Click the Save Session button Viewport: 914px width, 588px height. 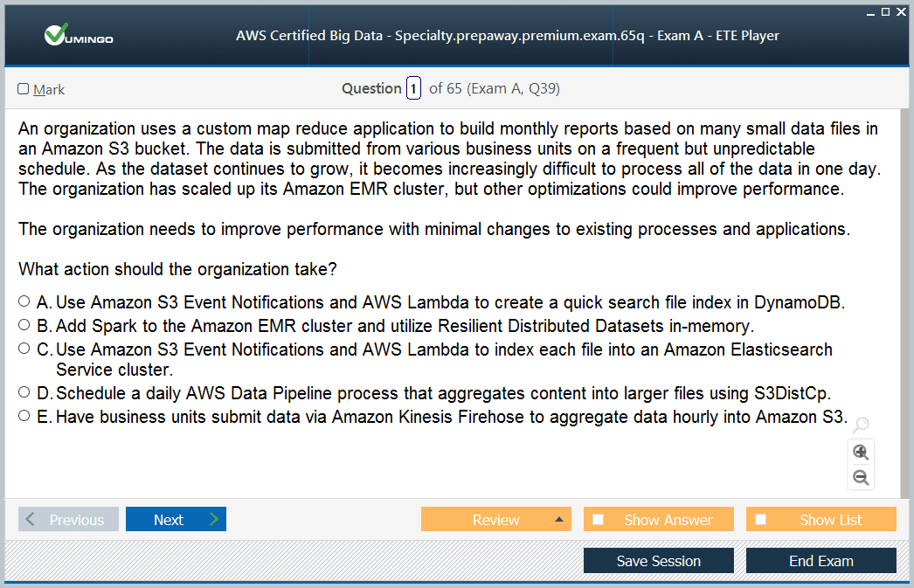pyautogui.click(x=658, y=561)
